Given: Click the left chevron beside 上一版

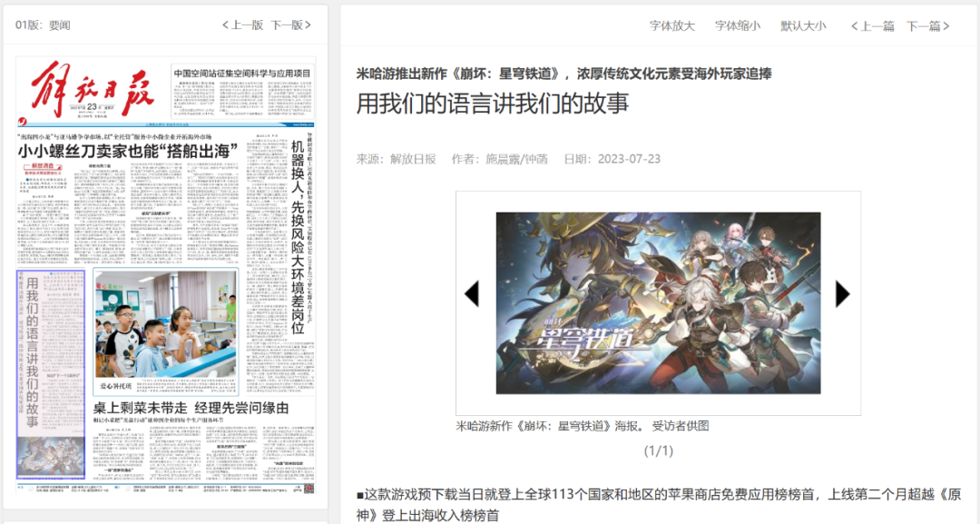Looking at the screenshot, I should pyautogui.click(x=227, y=25).
